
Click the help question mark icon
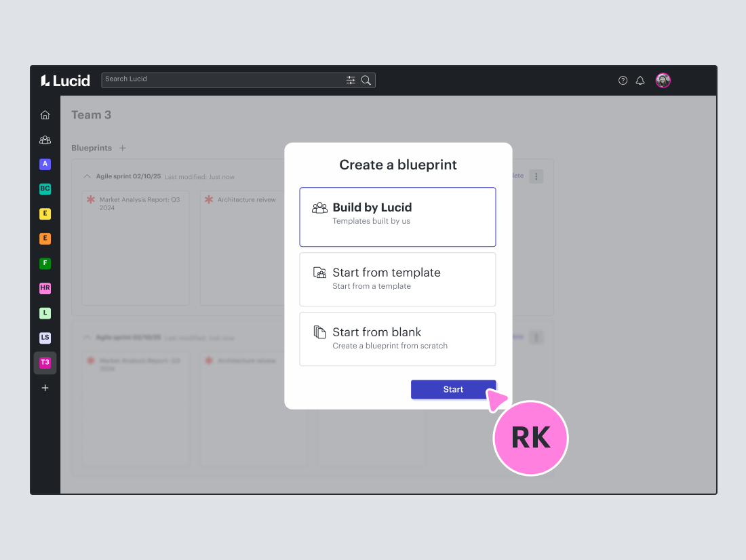coord(623,81)
